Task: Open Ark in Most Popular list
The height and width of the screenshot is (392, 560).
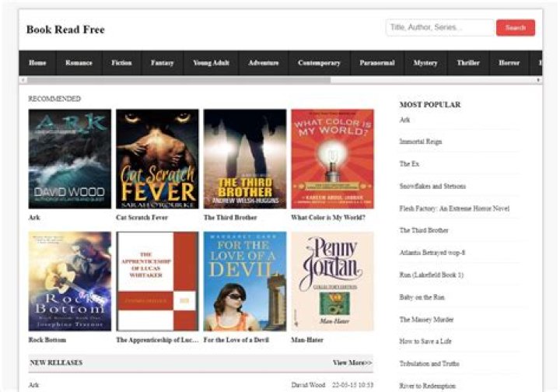Action: [x=404, y=120]
